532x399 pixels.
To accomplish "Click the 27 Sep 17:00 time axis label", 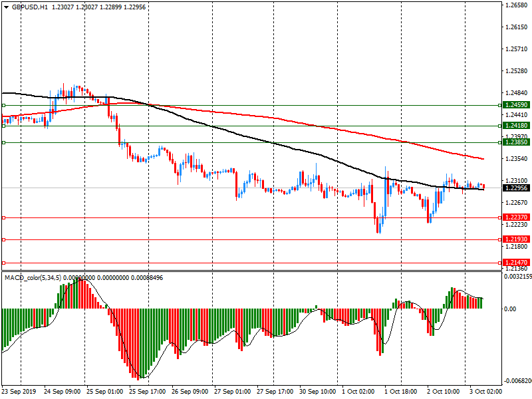I will point(275,392).
